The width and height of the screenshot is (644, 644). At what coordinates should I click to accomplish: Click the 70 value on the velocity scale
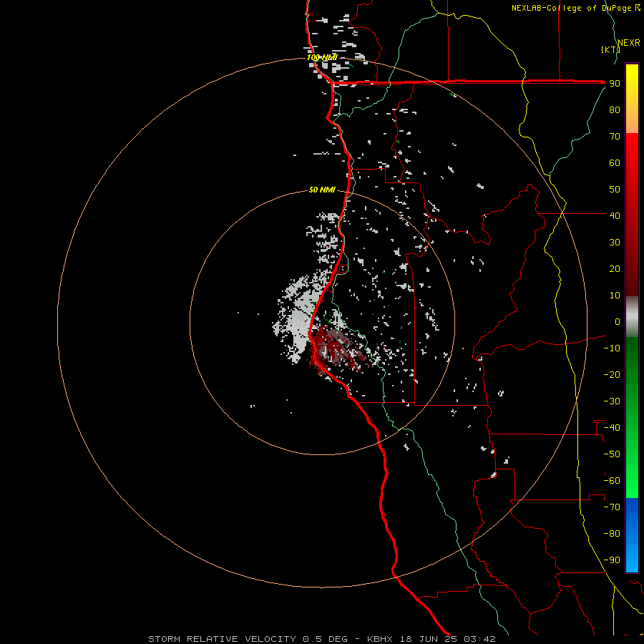click(x=615, y=137)
